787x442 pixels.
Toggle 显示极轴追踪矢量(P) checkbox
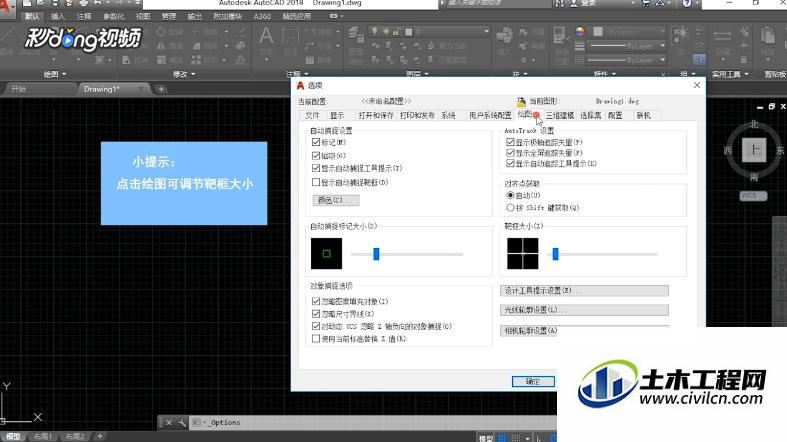510,142
